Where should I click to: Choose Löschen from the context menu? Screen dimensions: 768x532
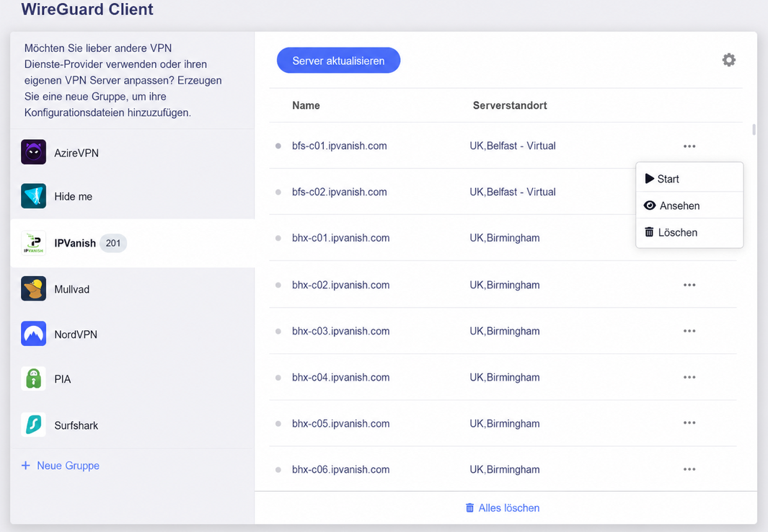pos(689,232)
